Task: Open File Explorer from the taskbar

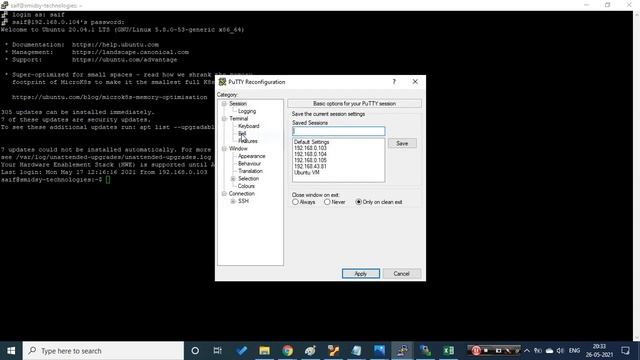Action: coord(264,351)
